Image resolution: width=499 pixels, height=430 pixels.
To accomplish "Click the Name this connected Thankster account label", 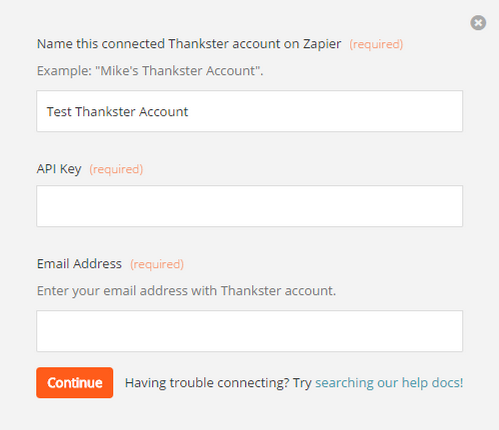I will tap(189, 44).
